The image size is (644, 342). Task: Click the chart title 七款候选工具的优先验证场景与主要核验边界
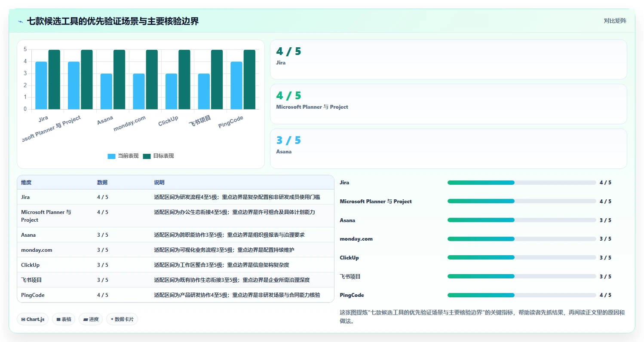click(x=113, y=21)
